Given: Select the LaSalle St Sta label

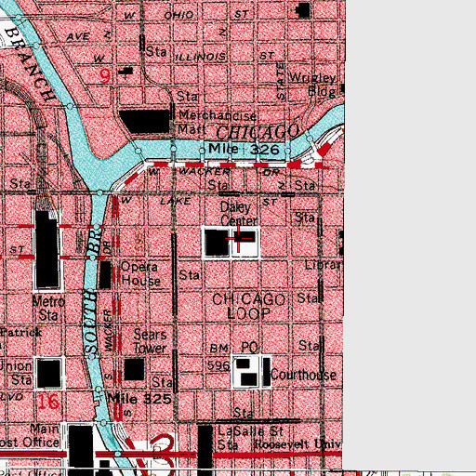Looking at the screenshot, I should [250, 438].
